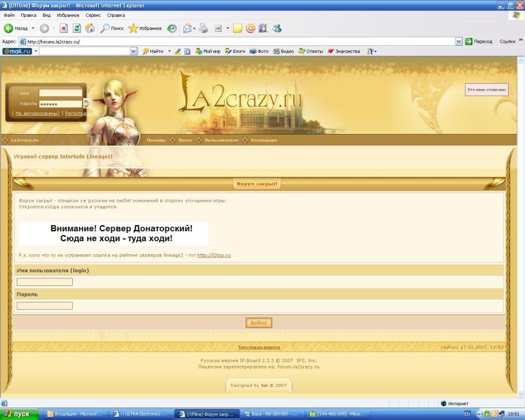Click the La2crazy.ru nav bar link
This screenshot has height=420, width=525.
pos(25,140)
